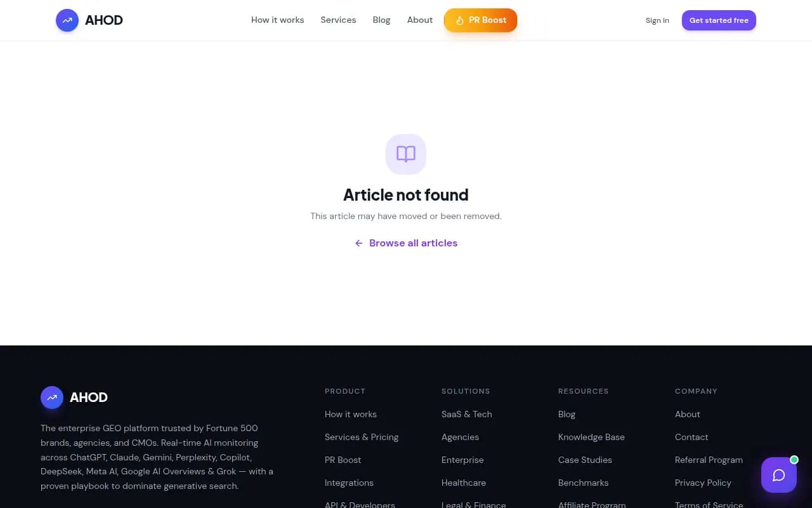This screenshot has width=812, height=508.
Task: Open footer Referral Program link
Action: pos(709,460)
